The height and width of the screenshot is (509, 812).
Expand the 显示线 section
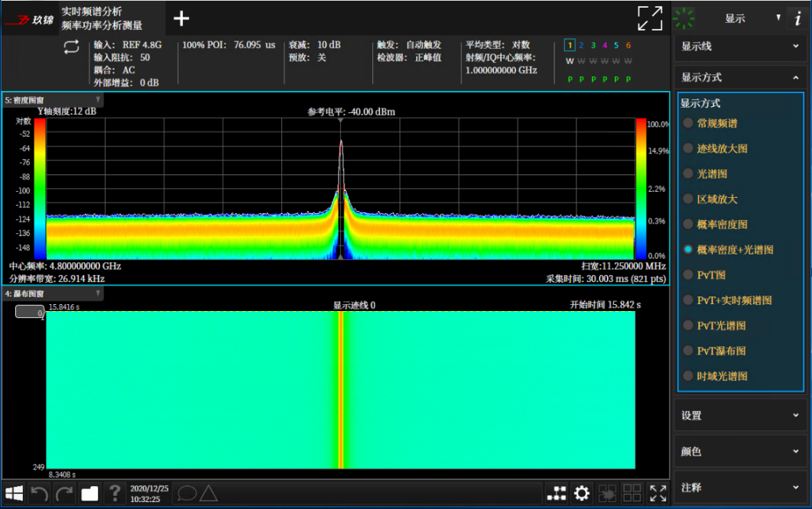pos(741,47)
